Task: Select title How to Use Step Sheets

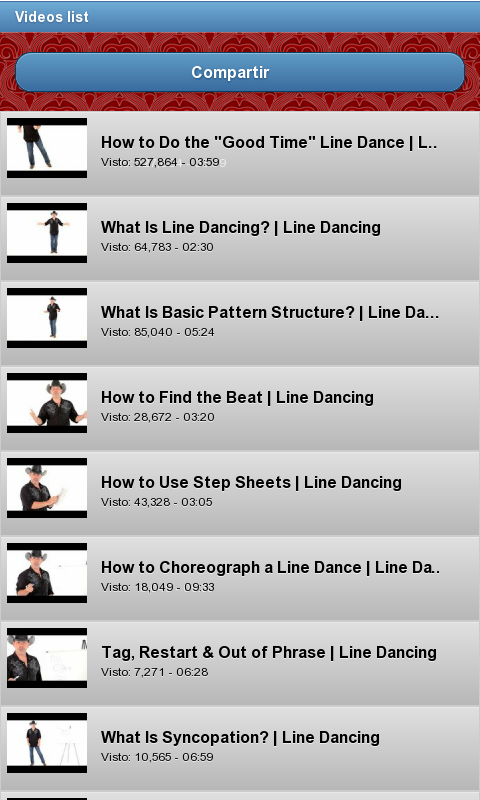Action: click(251, 482)
